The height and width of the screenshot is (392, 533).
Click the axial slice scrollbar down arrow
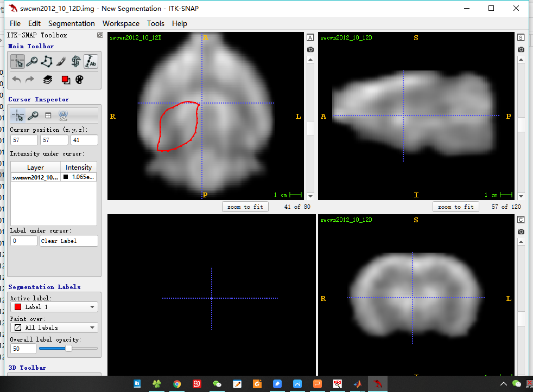tap(310, 196)
